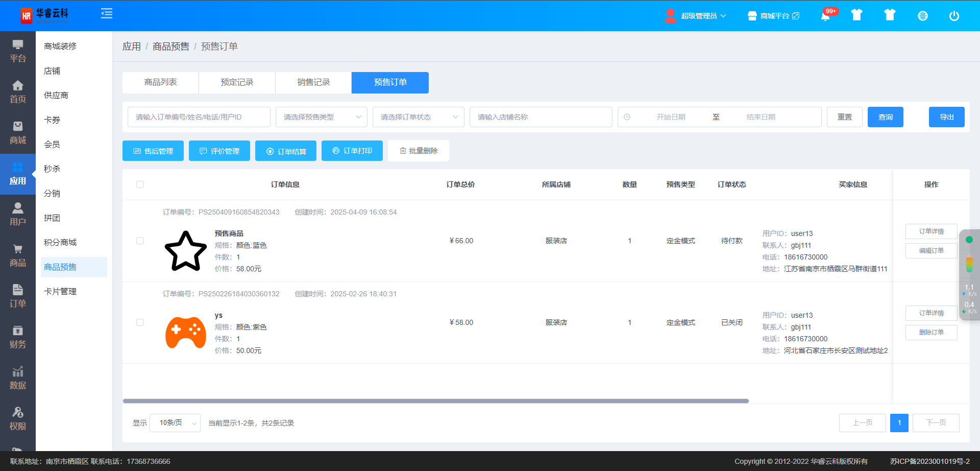Switch to the 预定记录 tab
This screenshot has height=471, width=980.
(237, 82)
